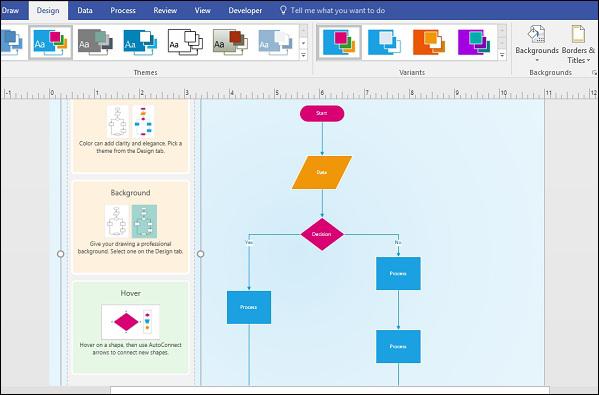Open the Review ribbon tab
The width and height of the screenshot is (599, 395).
point(165,10)
